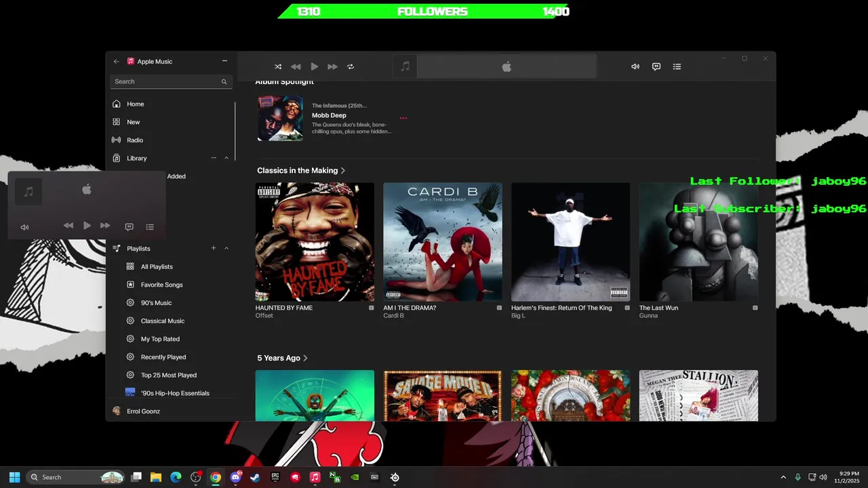Viewport: 868px width, 488px height.
Task: Click the play button in main toolbar
Action: pos(314,66)
